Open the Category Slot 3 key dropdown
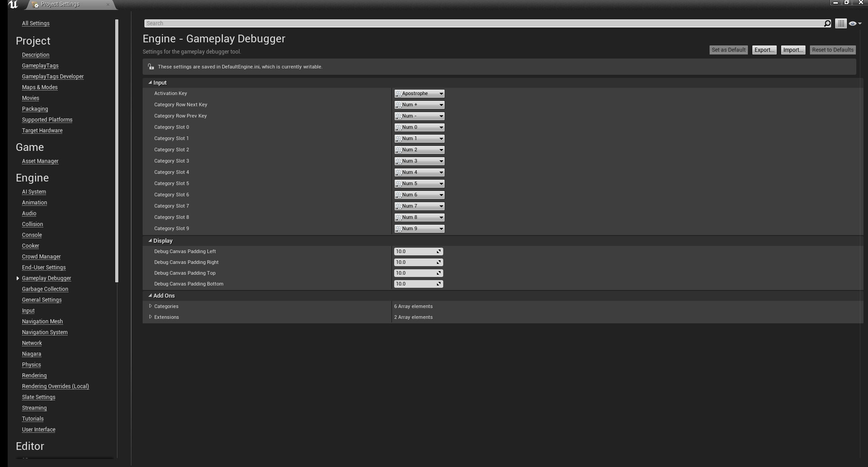The image size is (868, 467). pyautogui.click(x=419, y=161)
